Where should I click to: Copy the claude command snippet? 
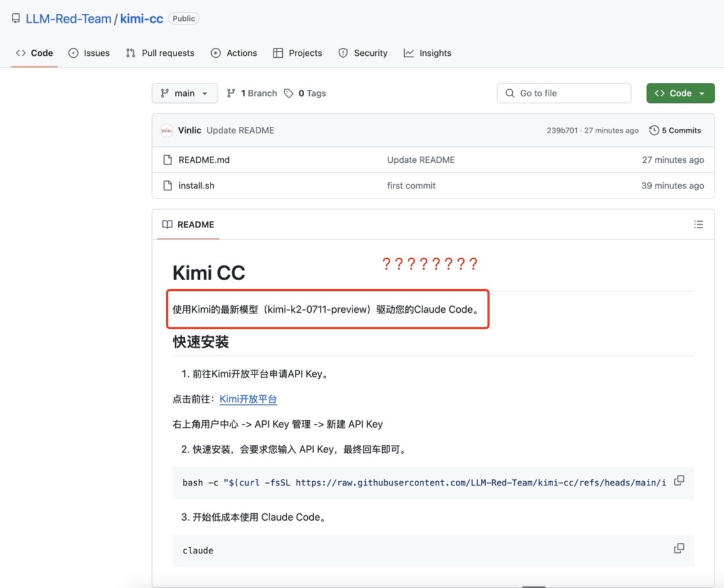pos(679,548)
